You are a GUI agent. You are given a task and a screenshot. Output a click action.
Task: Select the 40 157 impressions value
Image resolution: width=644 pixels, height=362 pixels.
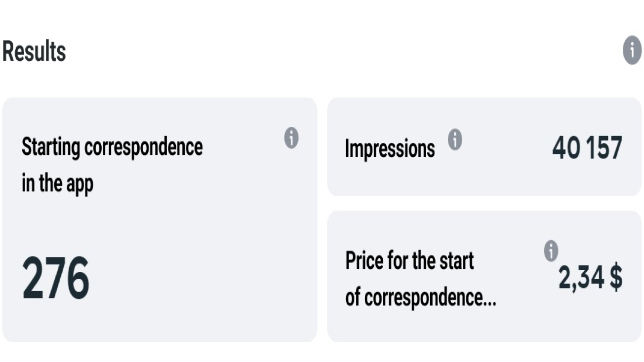click(x=587, y=147)
